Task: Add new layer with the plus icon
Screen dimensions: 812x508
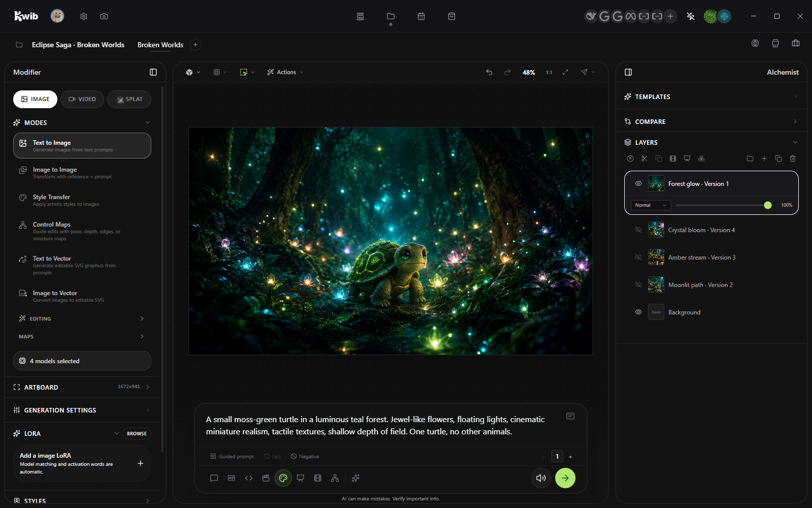Action: pyautogui.click(x=764, y=158)
